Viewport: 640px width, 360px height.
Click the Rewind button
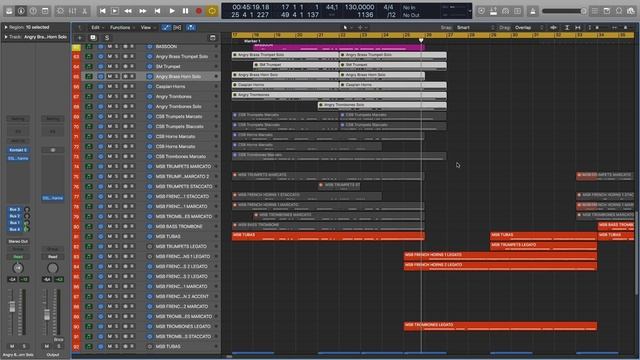(x=128, y=11)
